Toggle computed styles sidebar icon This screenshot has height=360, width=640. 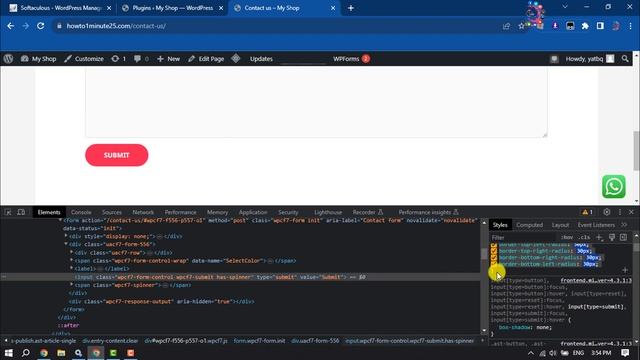coord(623,237)
